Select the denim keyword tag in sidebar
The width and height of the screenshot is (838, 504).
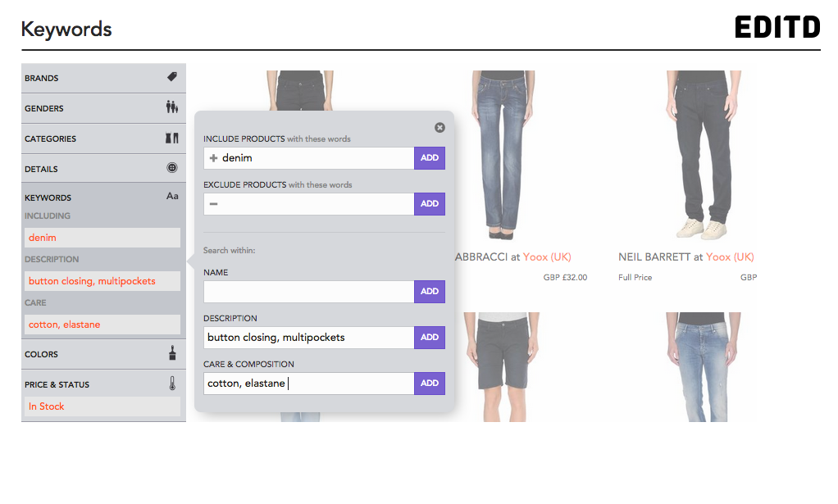coord(102,238)
